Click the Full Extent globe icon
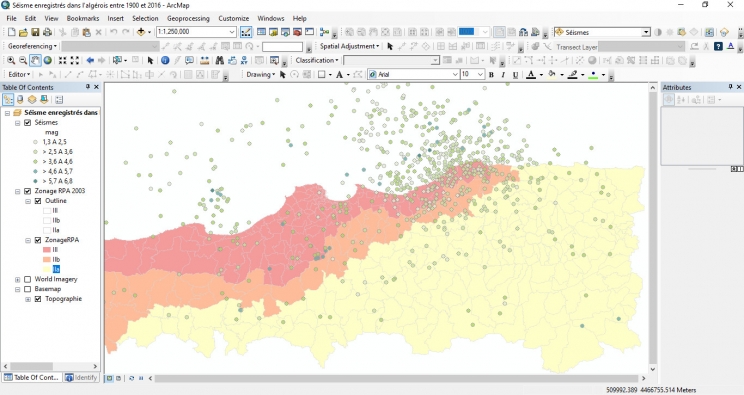This screenshot has height=395, width=744. (x=48, y=60)
